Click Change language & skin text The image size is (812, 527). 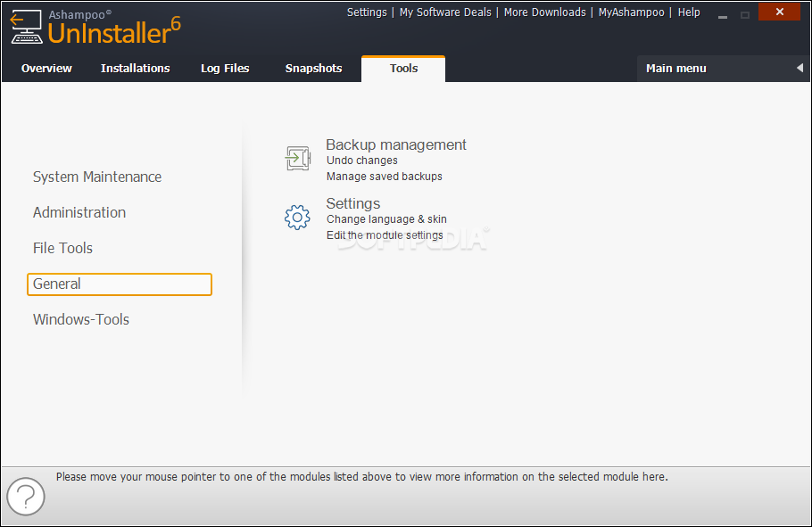click(386, 219)
